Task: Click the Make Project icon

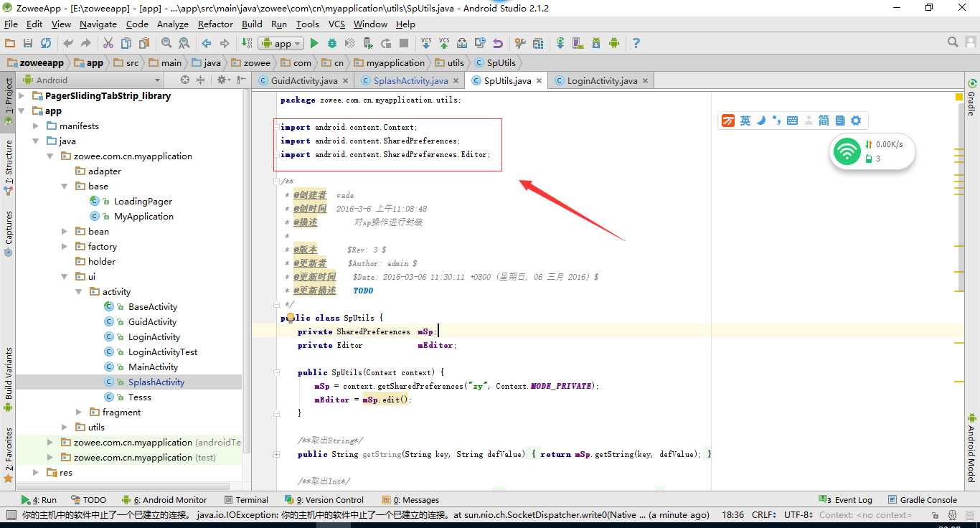Action: 246,43
